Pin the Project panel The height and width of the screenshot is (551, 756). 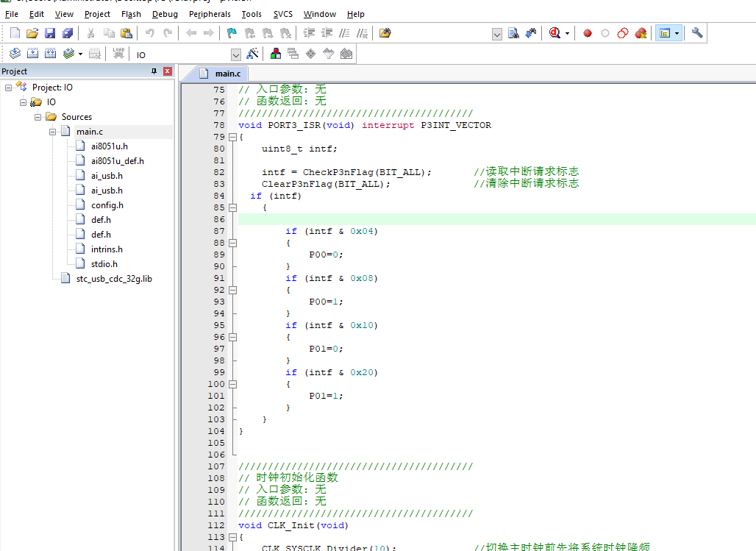point(154,71)
